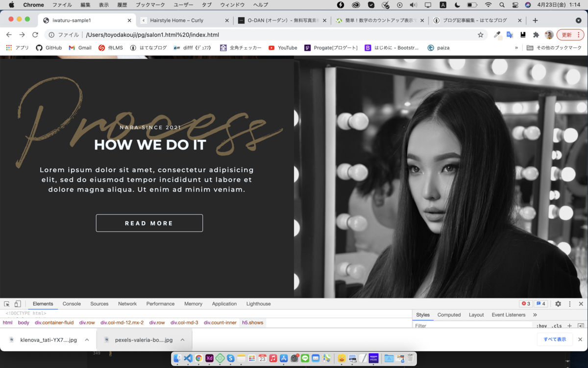The width and height of the screenshot is (588, 368).
Task: Open the Gmail bookmark
Action: 80,48
